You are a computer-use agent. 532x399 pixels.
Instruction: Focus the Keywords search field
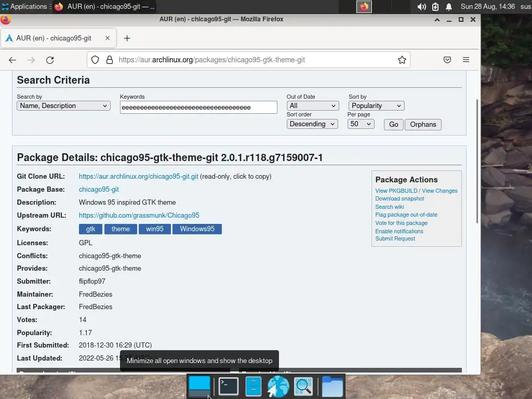coord(198,107)
